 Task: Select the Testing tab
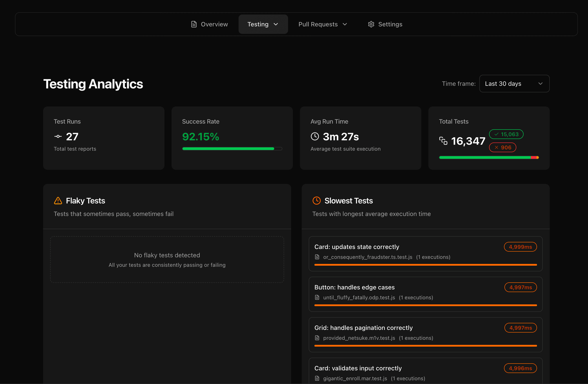tap(258, 24)
